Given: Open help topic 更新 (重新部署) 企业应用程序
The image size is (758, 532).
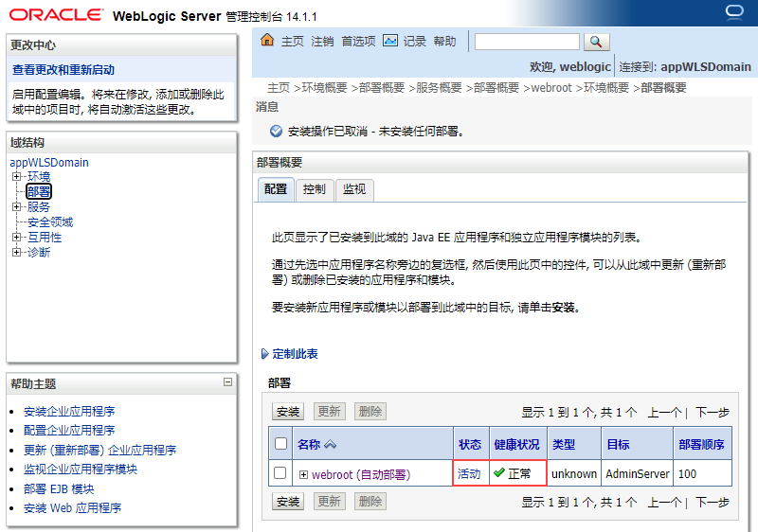Looking at the screenshot, I should pyautogui.click(x=100, y=450).
